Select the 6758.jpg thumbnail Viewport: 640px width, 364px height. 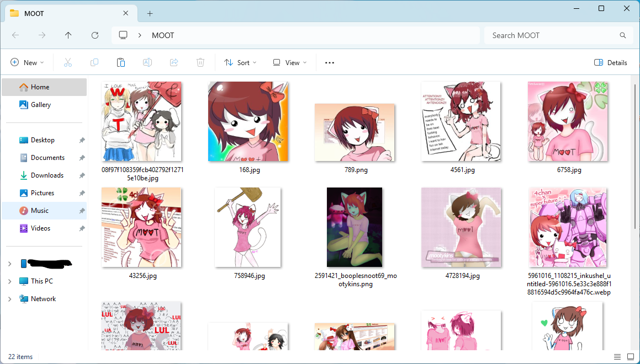[568, 121]
